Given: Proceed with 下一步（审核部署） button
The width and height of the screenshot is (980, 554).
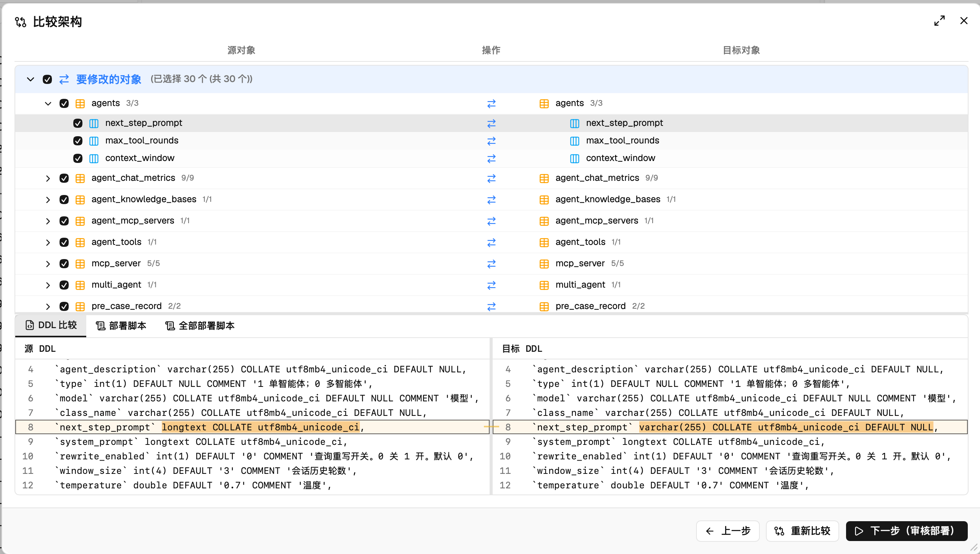Looking at the screenshot, I should (x=906, y=531).
